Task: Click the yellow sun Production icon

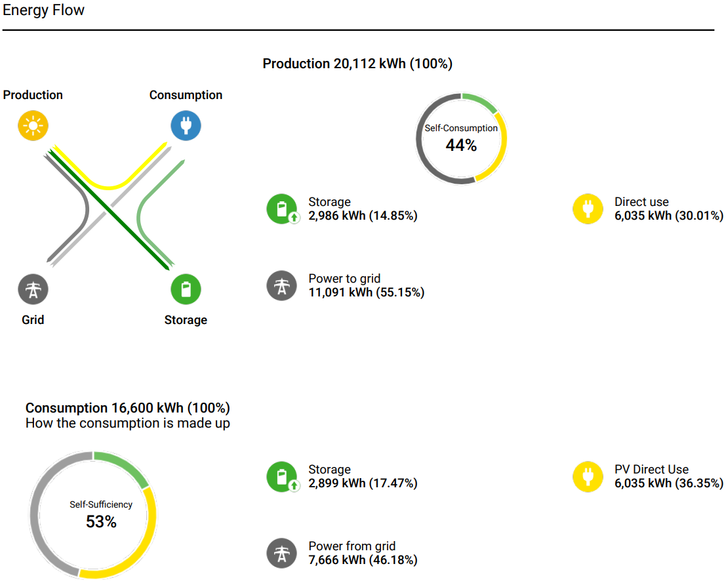Action: coord(33,126)
